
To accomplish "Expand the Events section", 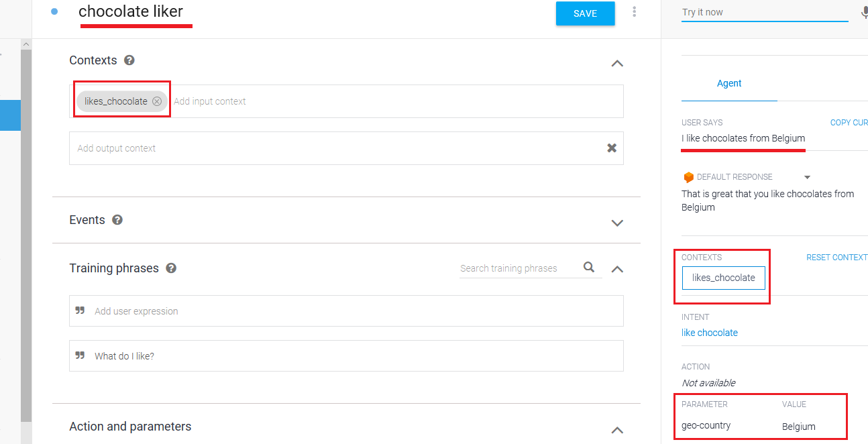I will tap(617, 223).
